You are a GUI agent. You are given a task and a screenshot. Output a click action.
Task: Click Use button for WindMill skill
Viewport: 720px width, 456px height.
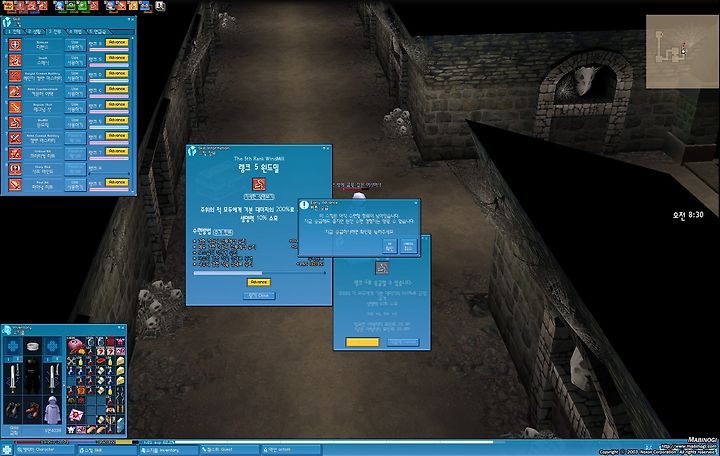point(75,123)
